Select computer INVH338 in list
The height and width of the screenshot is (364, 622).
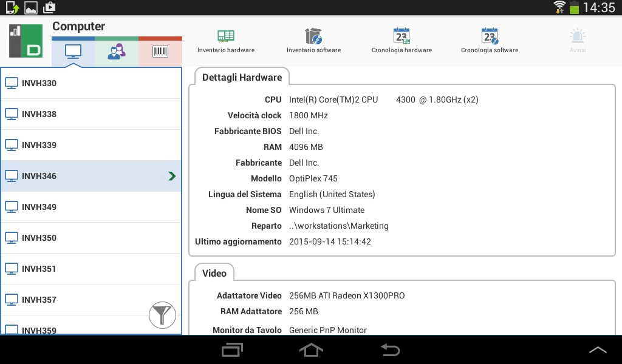91,114
